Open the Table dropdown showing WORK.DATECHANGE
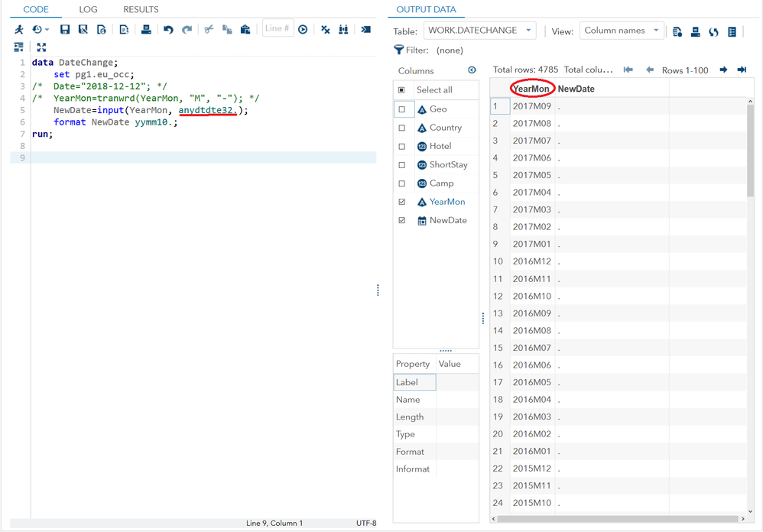The height and width of the screenshot is (532, 763). [479, 31]
